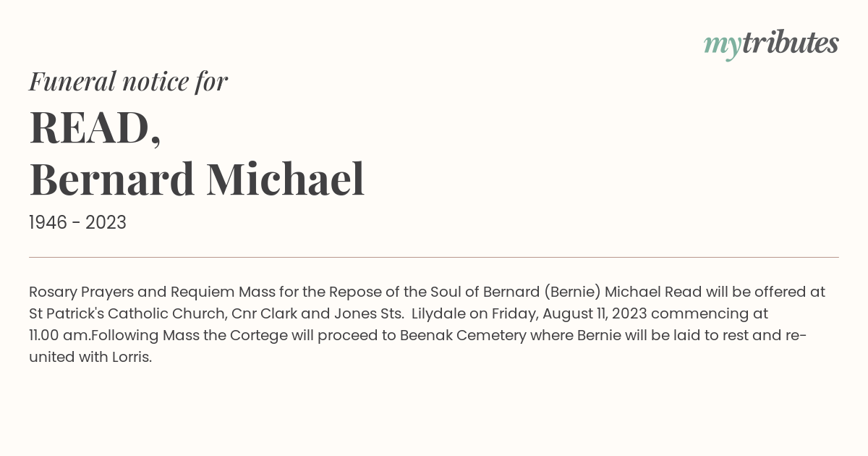This screenshot has width=868, height=456.
Task: Click the mytributes logo
Action: click(x=771, y=43)
